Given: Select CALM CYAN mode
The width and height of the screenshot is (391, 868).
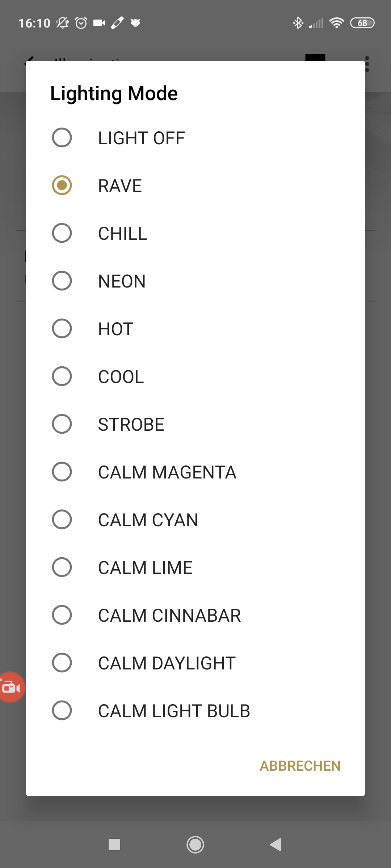Looking at the screenshot, I should 195,520.
